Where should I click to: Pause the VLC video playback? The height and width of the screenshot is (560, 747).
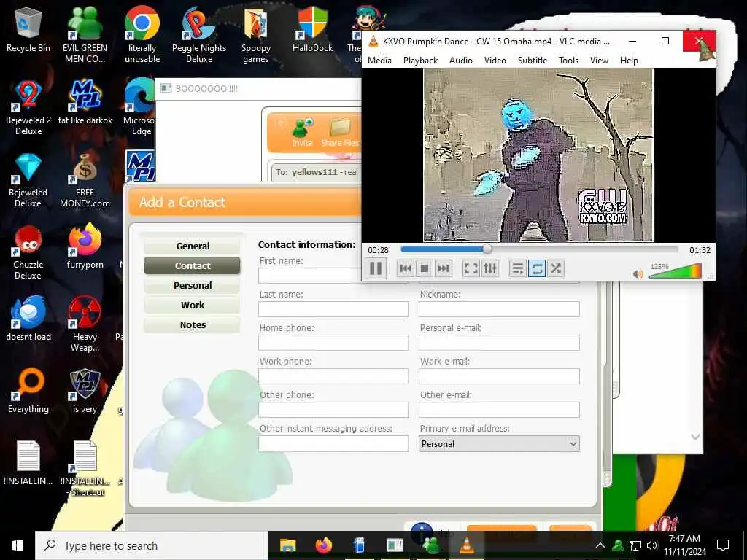[376, 268]
